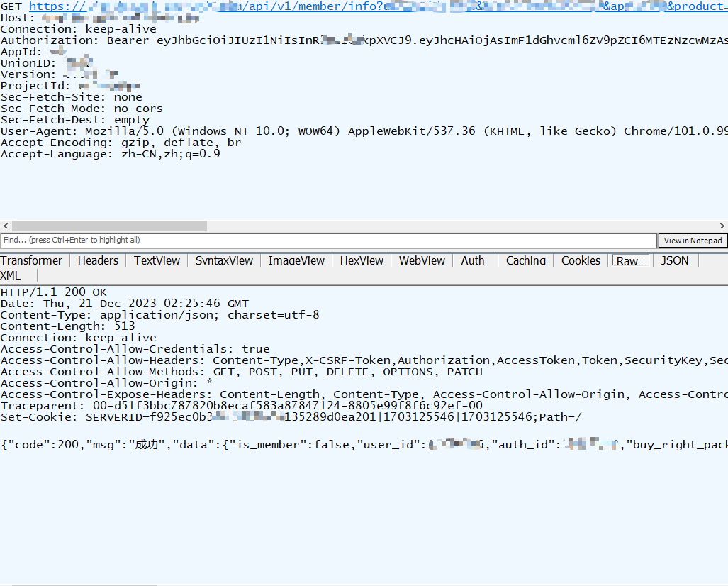Click the Sec-Fetch-Site none line
This screenshot has height=586, width=728.
[72, 97]
